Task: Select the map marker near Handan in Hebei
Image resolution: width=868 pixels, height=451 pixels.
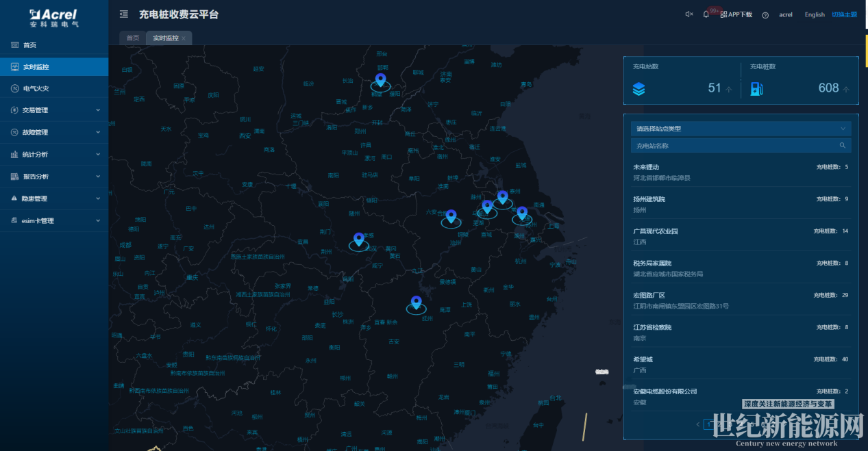Action: (380, 81)
